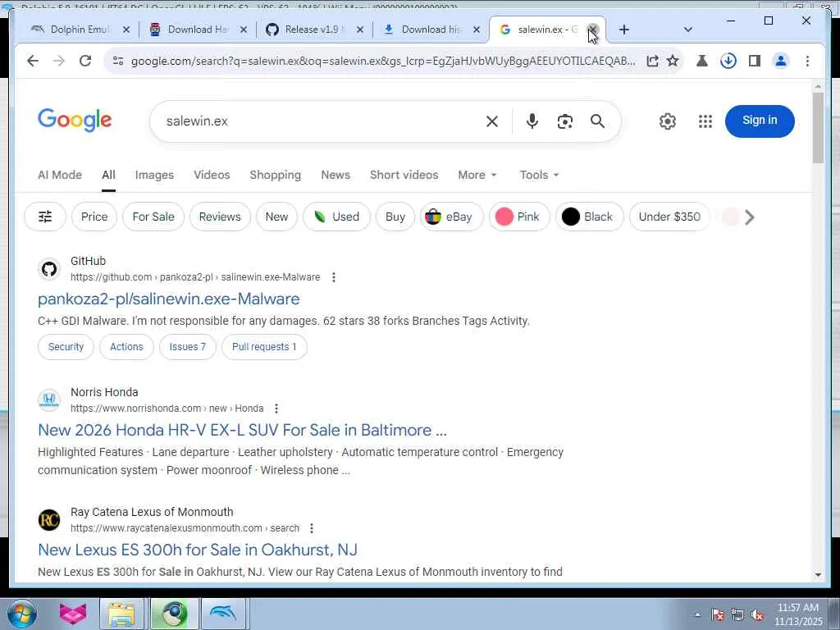Open the Windows Start button
The width and height of the screenshot is (840, 630).
pyautogui.click(x=22, y=614)
